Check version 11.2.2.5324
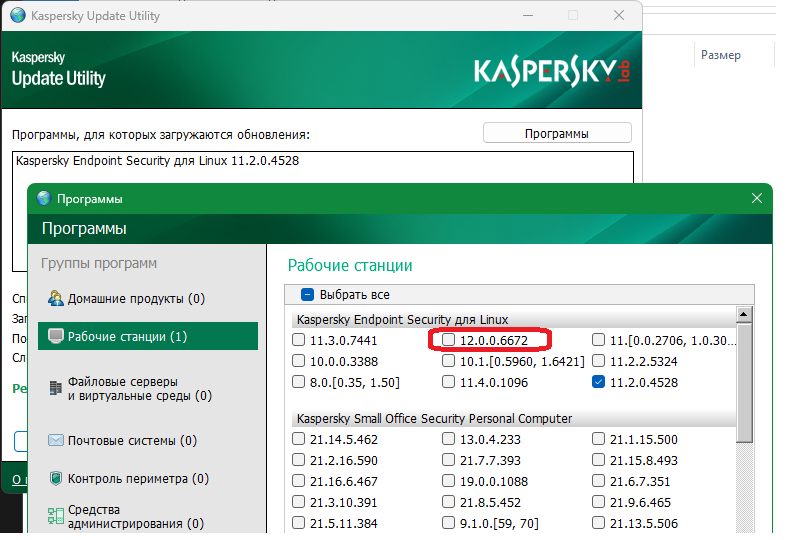The image size is (787, 540). click(598, 361)
